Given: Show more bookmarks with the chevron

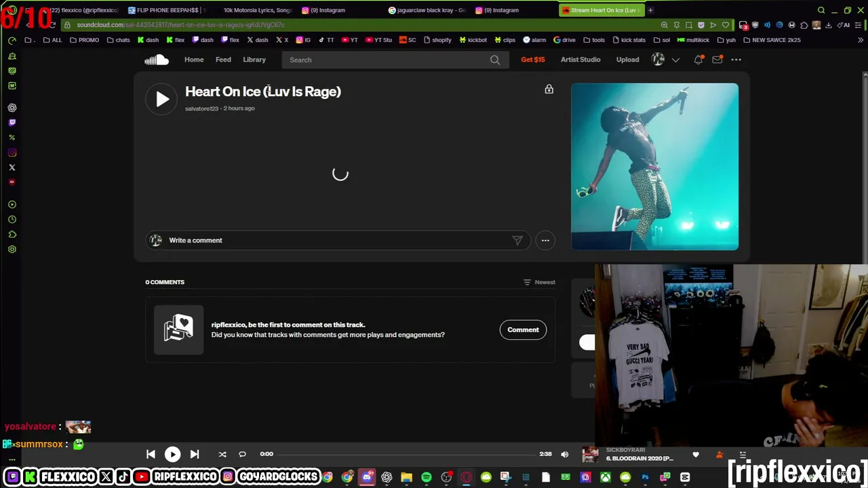Looking at the screenshot, I should [862, 40].
